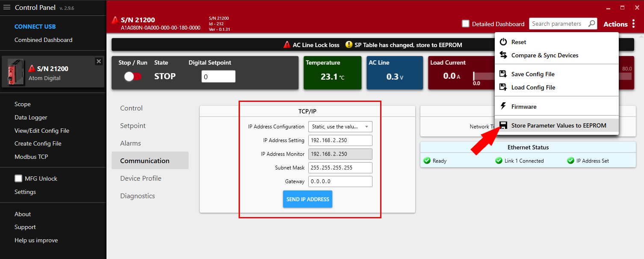This screenshot has width=644, height=259.
Task: Click the Digital Setpoint input field
Action: [219, 76]
